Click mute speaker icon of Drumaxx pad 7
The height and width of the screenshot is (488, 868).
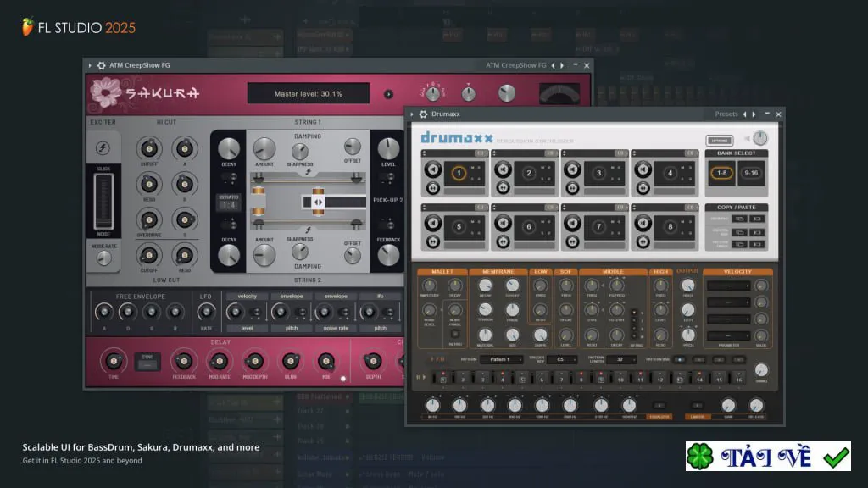(572, 223)
